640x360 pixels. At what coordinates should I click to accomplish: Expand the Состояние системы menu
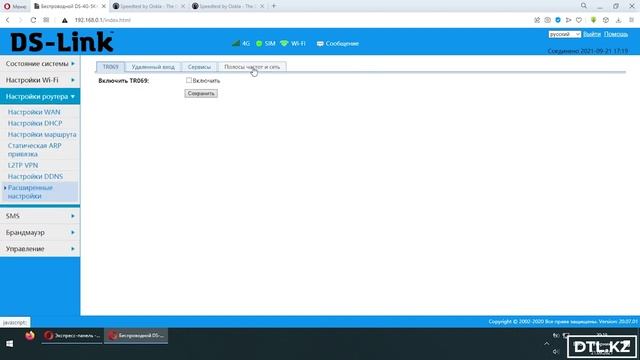40,64
